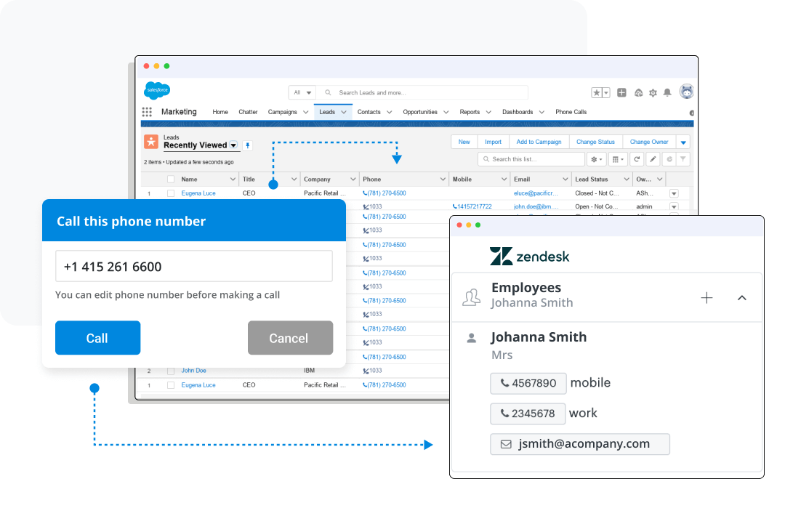Switch to the Contacts tab
This screenshot has height=532, width=785.
[x=369, y=112]
